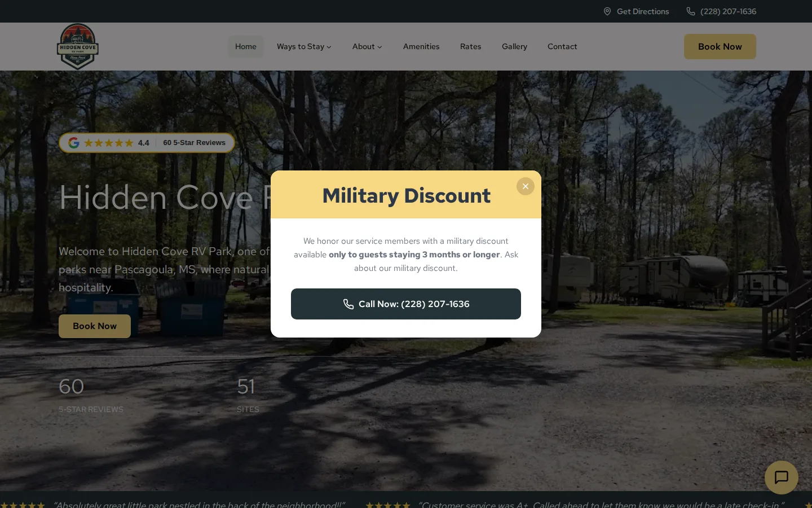Screen dimensions: 812x508
Task: Click the Hidden Cove RV Park logo
Action: pyautogui.click(x=78, y=46)
